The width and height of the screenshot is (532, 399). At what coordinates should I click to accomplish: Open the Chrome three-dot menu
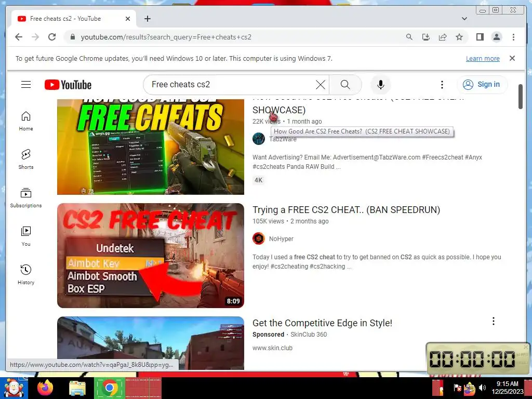[513, 37]
